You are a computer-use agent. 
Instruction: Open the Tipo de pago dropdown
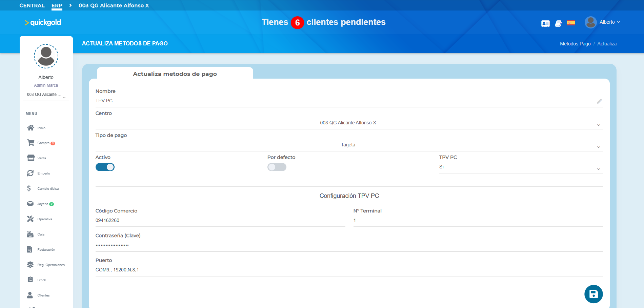click(x=348, y=145)
